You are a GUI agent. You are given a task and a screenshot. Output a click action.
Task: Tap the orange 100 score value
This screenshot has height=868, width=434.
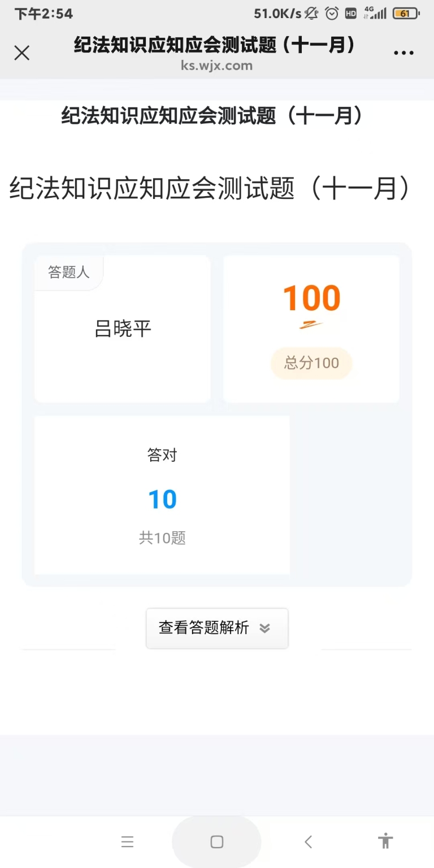coord(311,298)
